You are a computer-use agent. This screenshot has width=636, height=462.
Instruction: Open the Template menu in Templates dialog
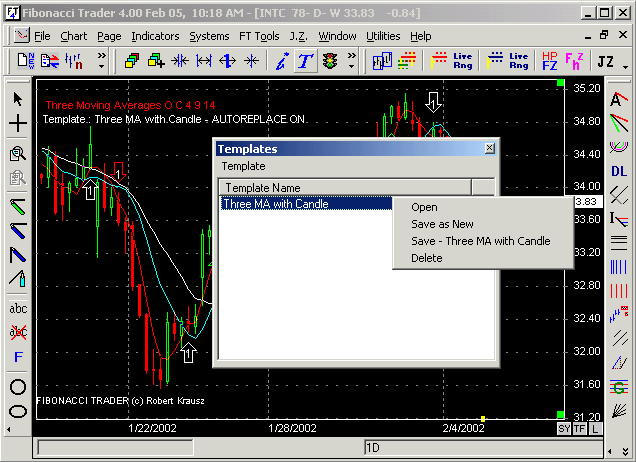(x=243, y=166)
